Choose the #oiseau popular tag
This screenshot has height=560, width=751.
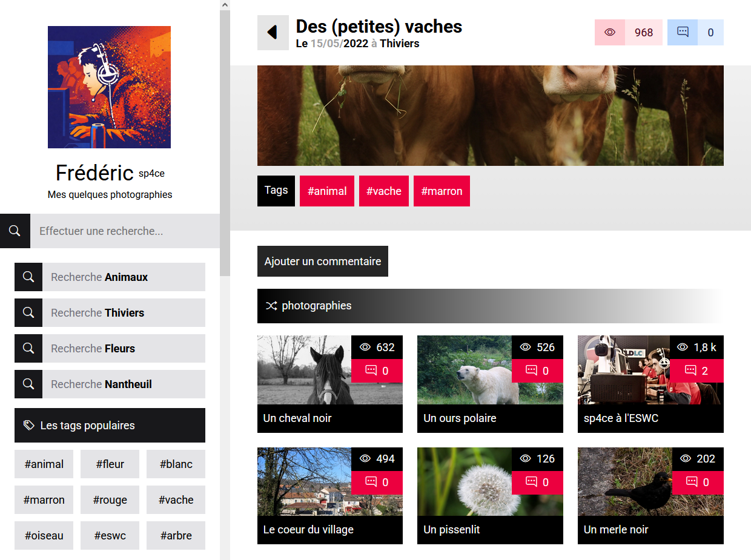pyautogui.click(x=44, y=535)
